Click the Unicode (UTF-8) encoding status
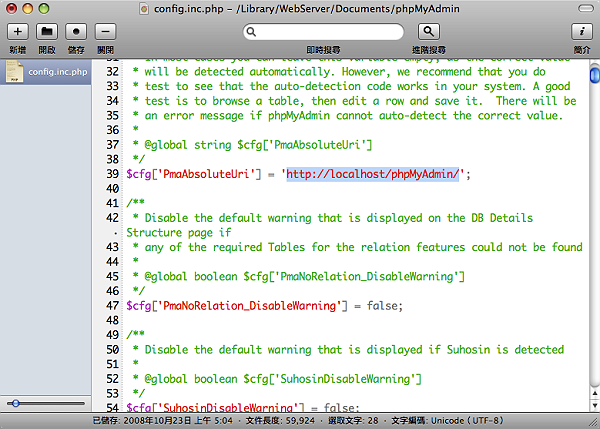Viewport: 600px width, 429px height. 447,421
